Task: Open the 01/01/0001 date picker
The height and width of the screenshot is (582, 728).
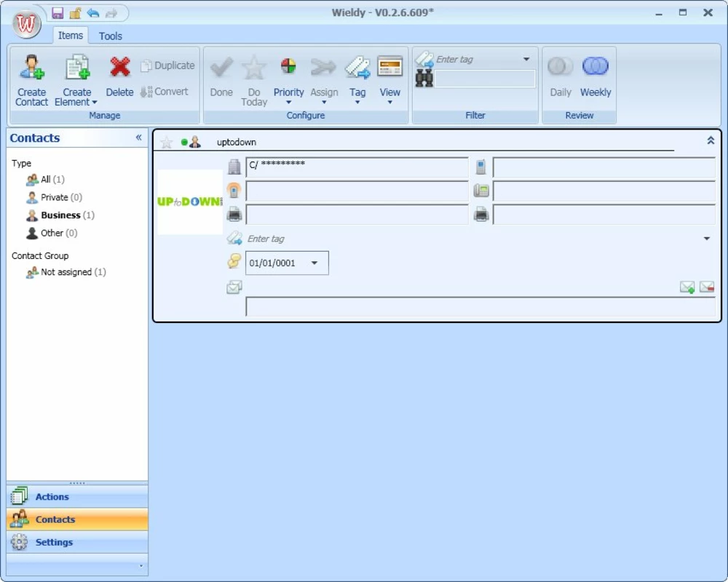Action: [314, 263]
